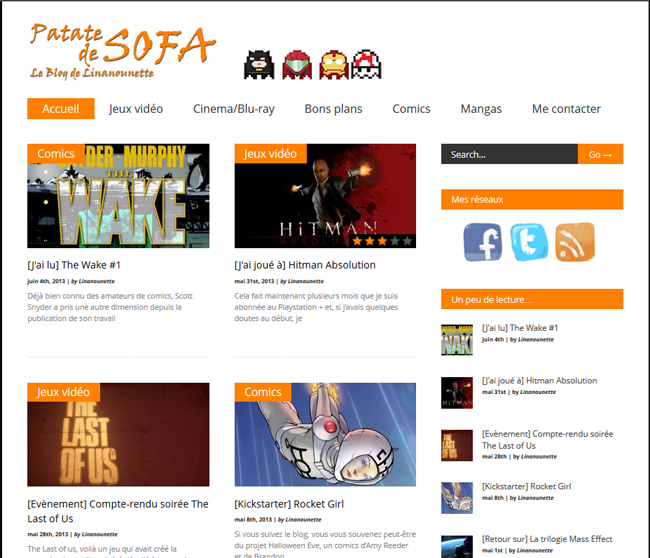
Task: Navigate to Me contacter page
Action: point(566,109)
